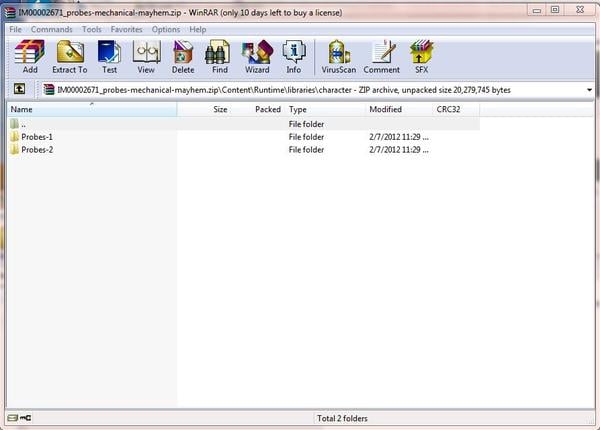The width and height of the screenshot is (600, 430).
Task: Start VirusScan on the archive
Action: [339, 57]
